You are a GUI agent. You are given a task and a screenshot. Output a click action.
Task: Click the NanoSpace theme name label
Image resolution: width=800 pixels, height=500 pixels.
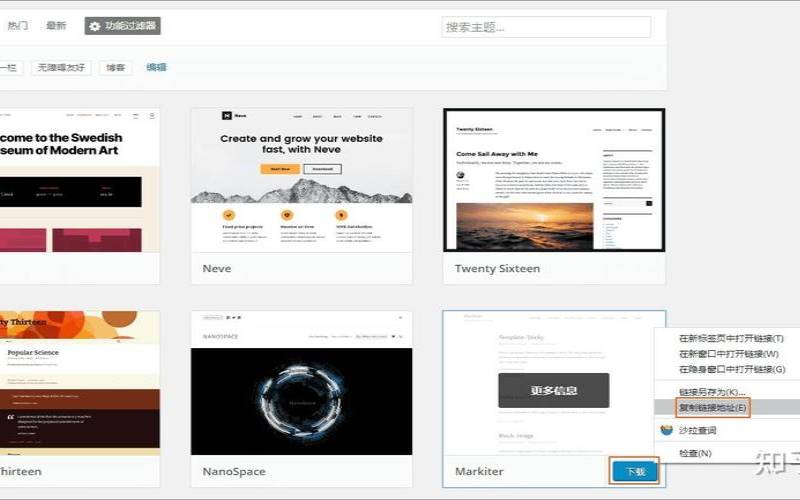[234, 471]
